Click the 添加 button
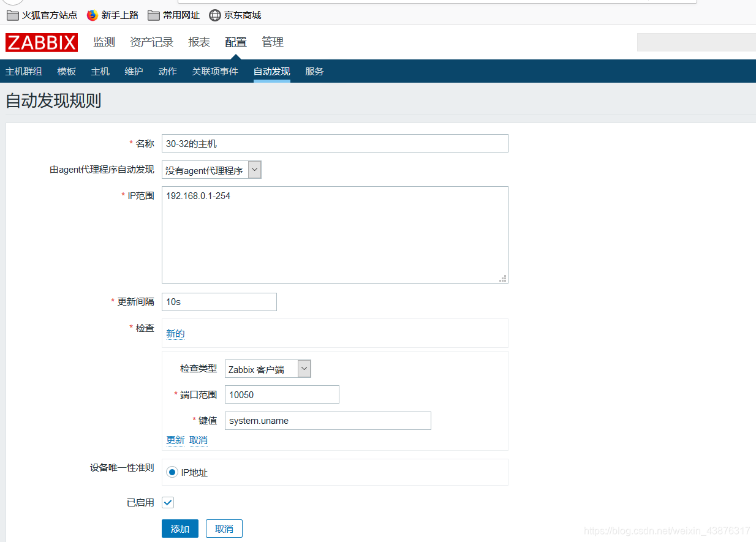 180,529
